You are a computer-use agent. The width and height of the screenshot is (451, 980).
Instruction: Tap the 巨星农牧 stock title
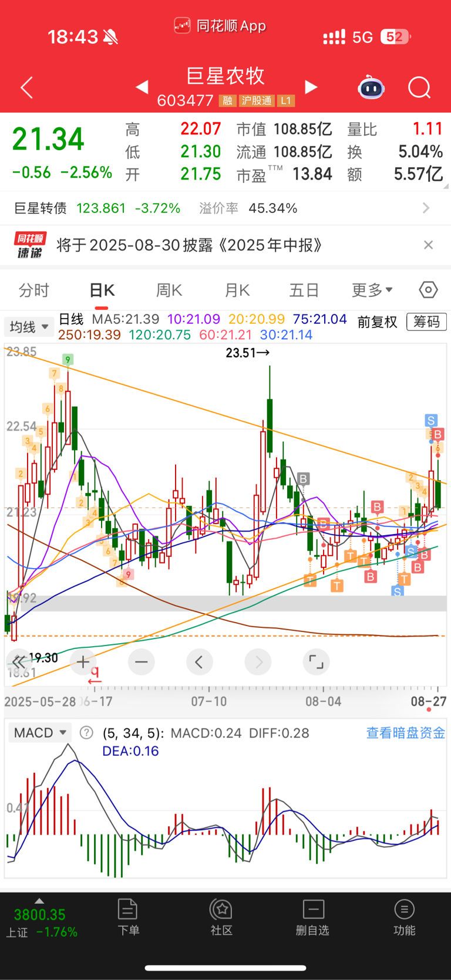225,76
